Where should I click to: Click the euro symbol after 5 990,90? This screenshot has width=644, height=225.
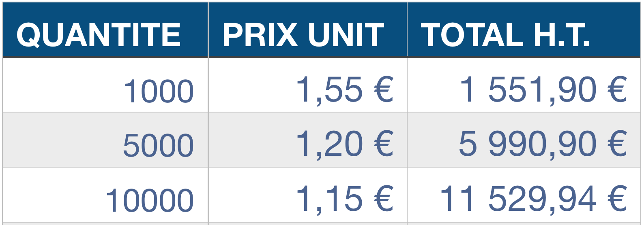coord(617,144)
